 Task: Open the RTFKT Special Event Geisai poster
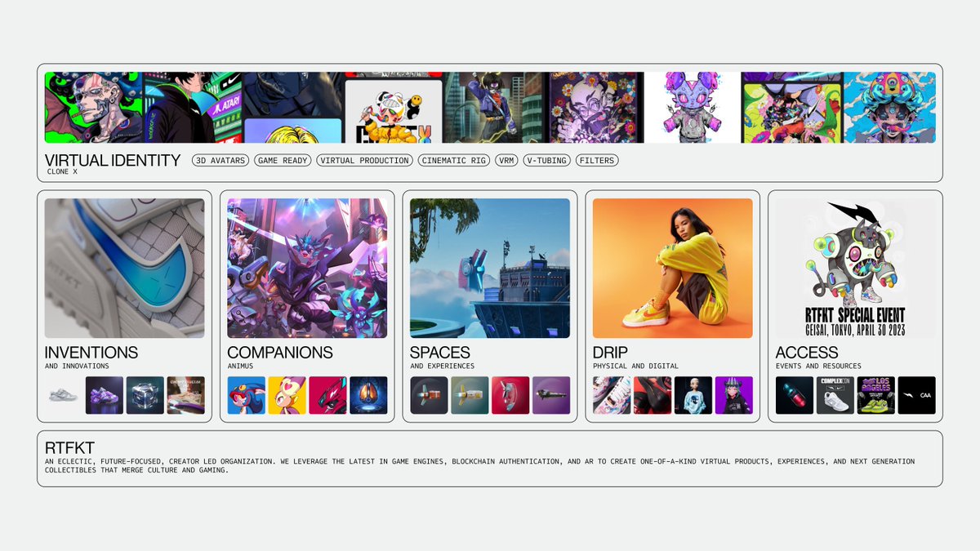pos(856,269)
